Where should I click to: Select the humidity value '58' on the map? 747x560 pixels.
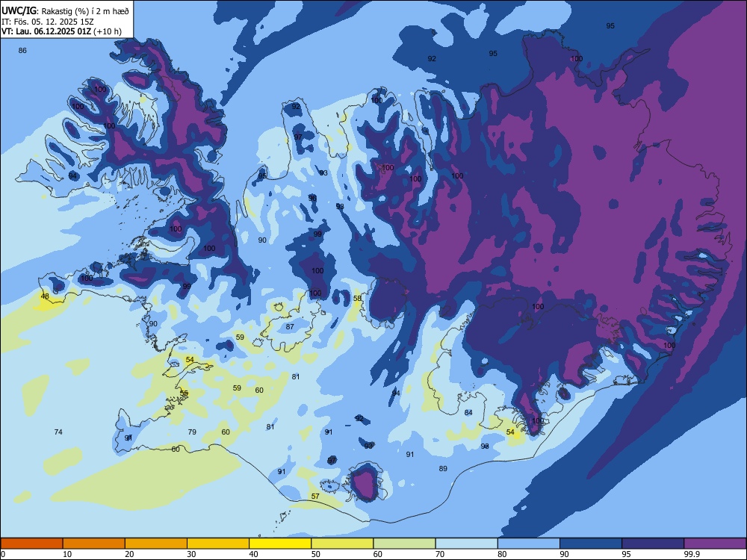tap(357, 299)
